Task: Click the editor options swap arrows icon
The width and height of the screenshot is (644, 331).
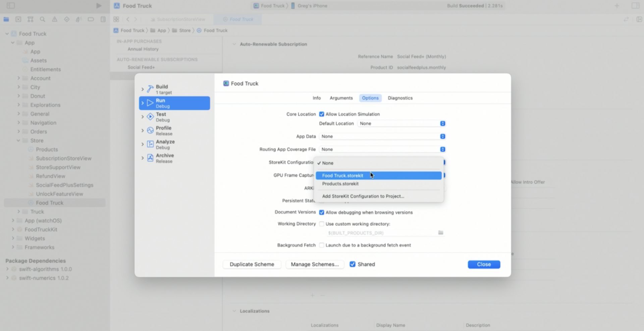Action: coord(626,19)
